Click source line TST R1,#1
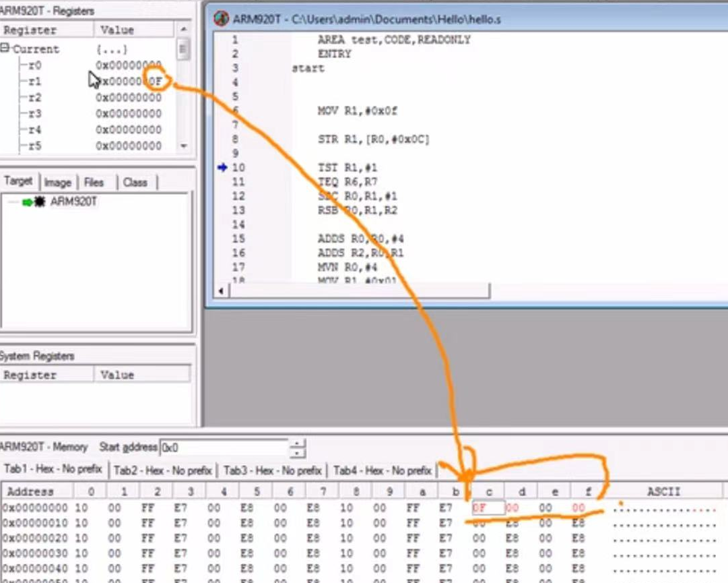The width and height of the screenshot is (728, 583). coord(348,167)
